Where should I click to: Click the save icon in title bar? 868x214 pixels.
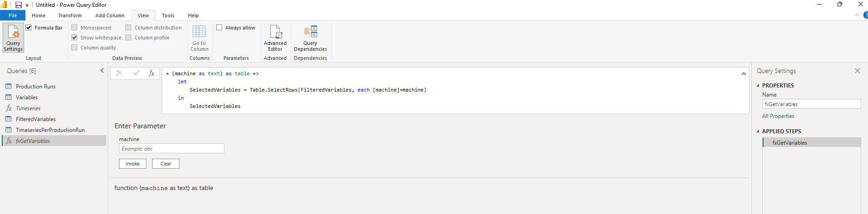click(19, 5)
